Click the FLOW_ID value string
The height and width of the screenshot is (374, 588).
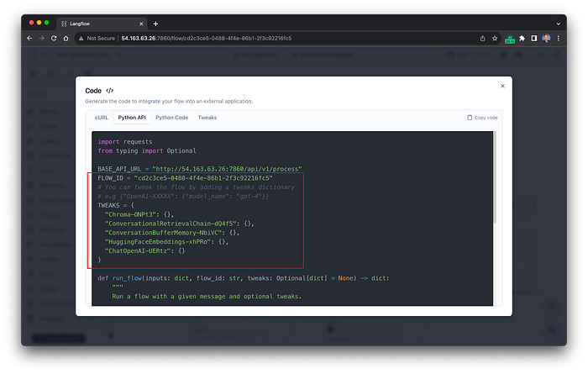[x=203, y=178]
